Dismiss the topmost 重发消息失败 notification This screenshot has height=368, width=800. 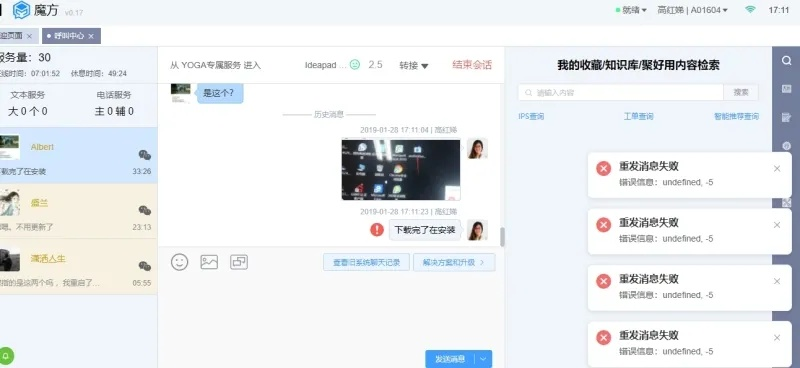pyautogui.click(x=777, y=168)
